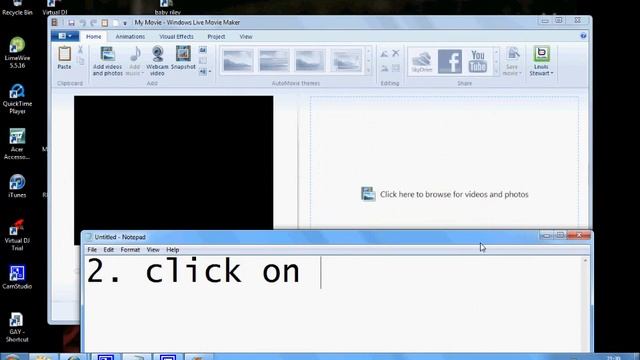This screenshot has width=640, height=360.
Task: Switch to the Home ribbon tab
Action: point(93,36)
